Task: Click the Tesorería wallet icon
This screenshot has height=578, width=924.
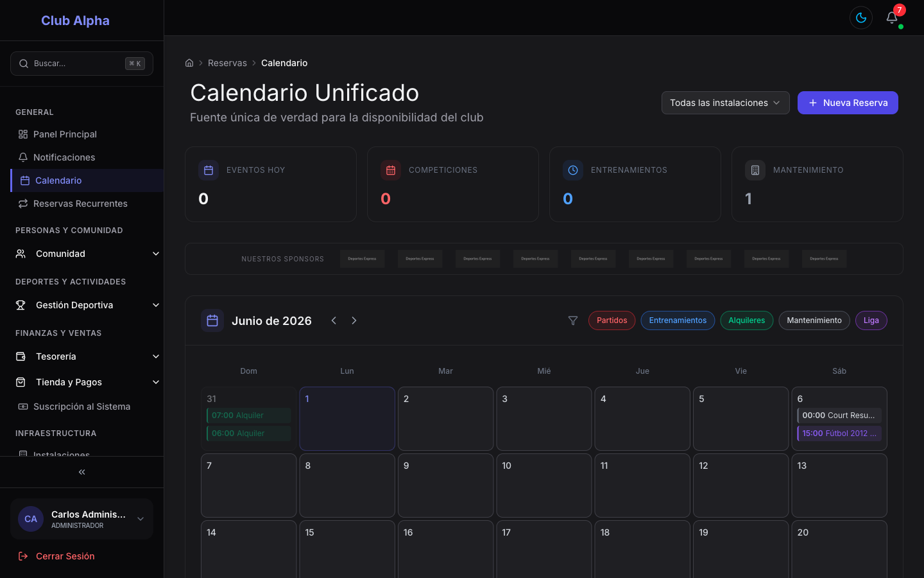Action: [x=21, y=356]
